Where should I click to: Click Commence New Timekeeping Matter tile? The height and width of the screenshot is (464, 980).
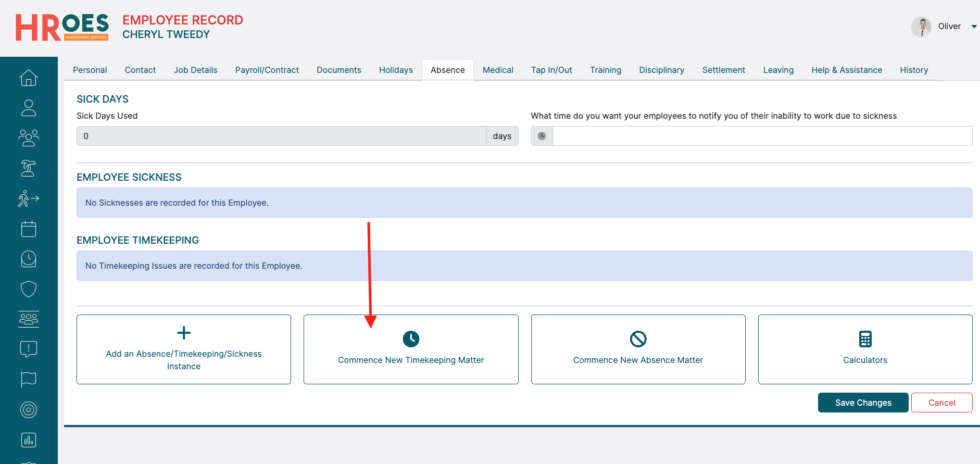coord(411,349)
